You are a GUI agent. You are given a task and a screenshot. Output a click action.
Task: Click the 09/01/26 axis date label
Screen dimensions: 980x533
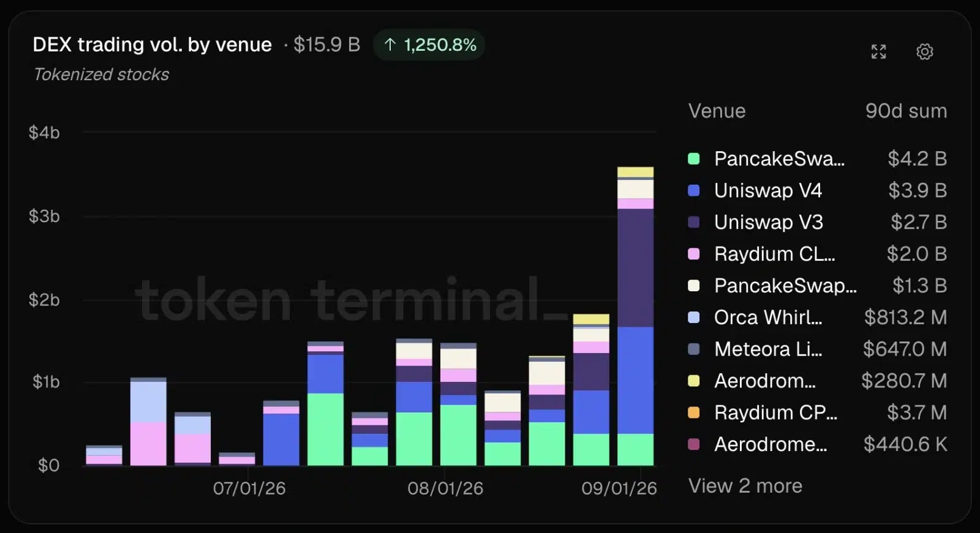tap(619, 488)
